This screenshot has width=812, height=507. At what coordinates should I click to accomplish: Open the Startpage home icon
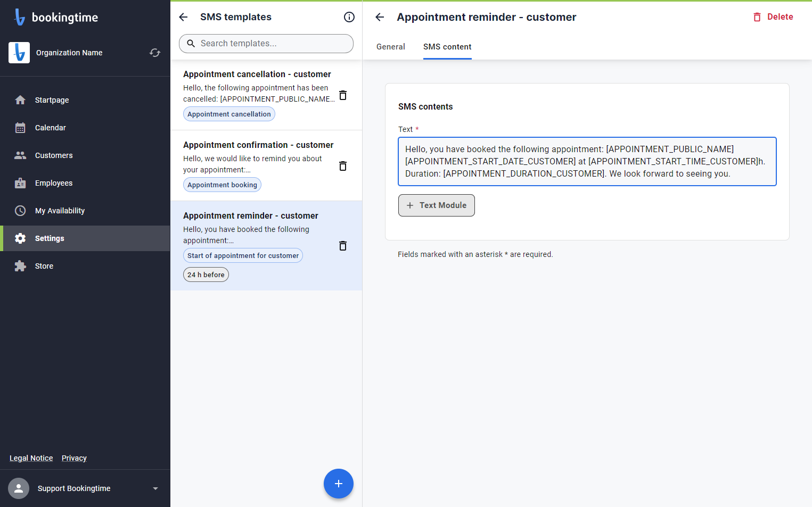pyautogui.click(x=20, y=100)
